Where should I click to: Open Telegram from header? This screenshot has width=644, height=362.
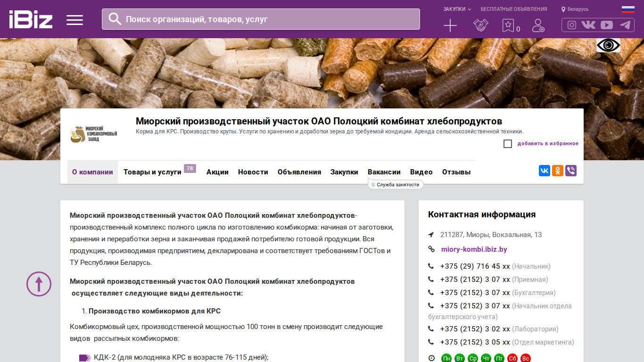pos(625,25)
